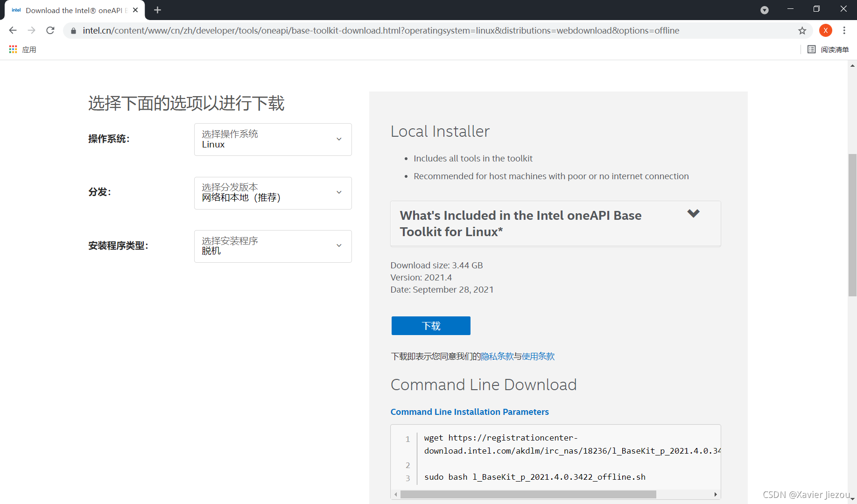Reload the current page
The width and height of the screenshot is (857, 504).
coord(50,30)
